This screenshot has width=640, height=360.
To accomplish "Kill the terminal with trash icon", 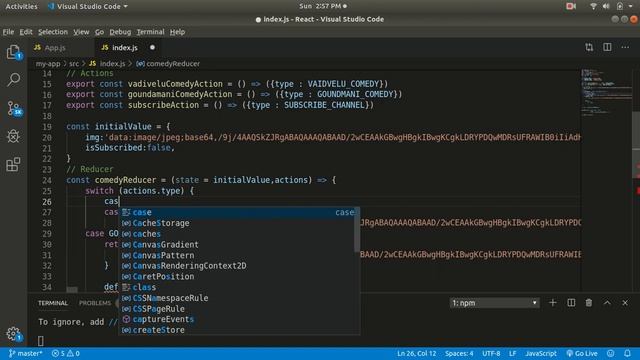I will tap(589, 302).
